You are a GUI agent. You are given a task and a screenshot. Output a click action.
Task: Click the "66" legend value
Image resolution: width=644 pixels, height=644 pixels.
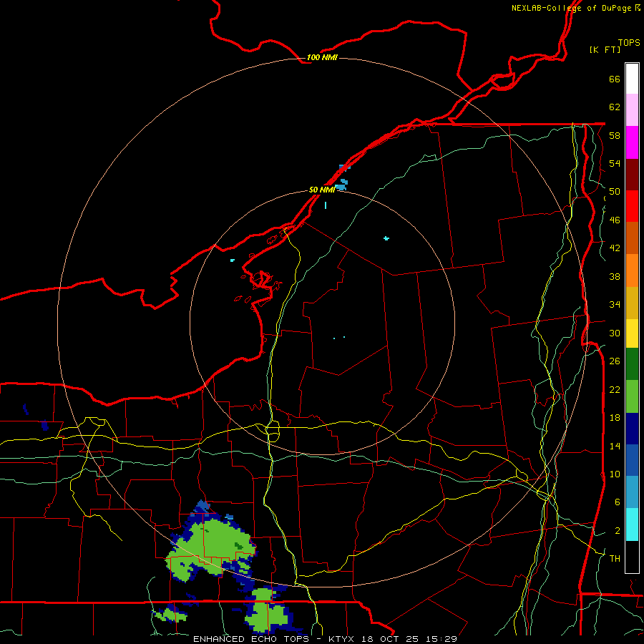(615, 79)
